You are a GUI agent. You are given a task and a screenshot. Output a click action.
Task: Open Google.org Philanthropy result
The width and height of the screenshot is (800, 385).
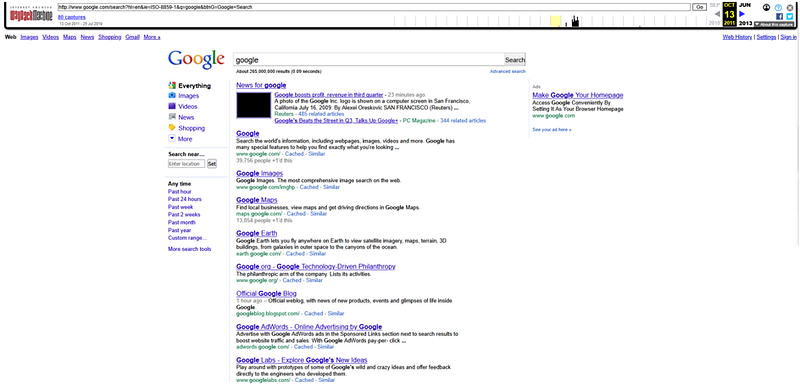pyautogui.click(x=316, y=266)
